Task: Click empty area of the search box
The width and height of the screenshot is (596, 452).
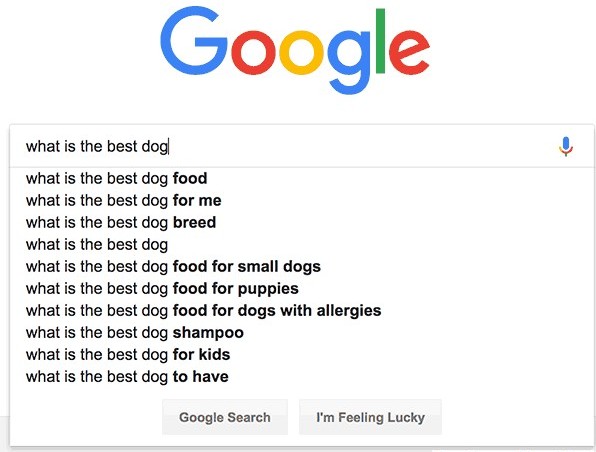Action: [x=361, y=146]
